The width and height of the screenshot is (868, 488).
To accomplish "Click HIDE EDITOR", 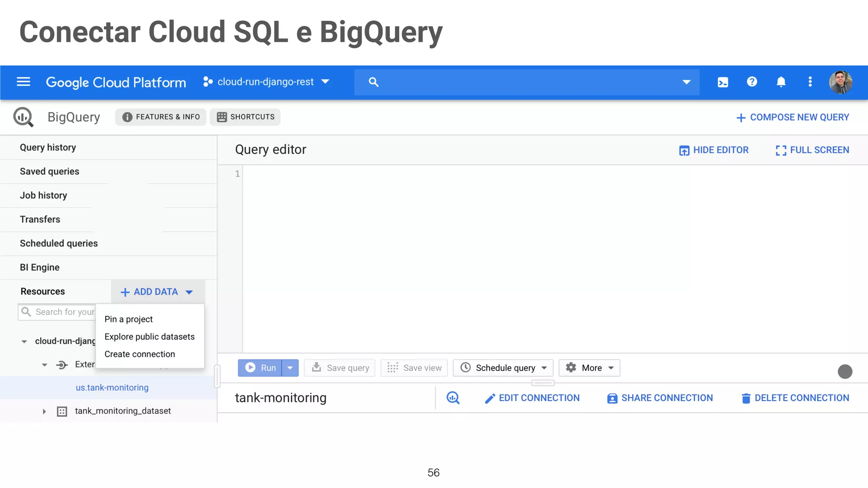I will [714, 150].
